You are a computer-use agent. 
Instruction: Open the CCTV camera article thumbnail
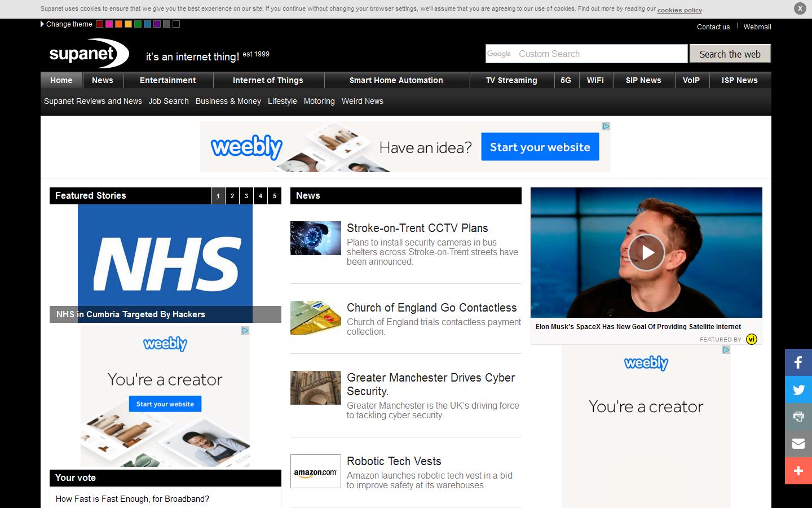tap(316, 238)
